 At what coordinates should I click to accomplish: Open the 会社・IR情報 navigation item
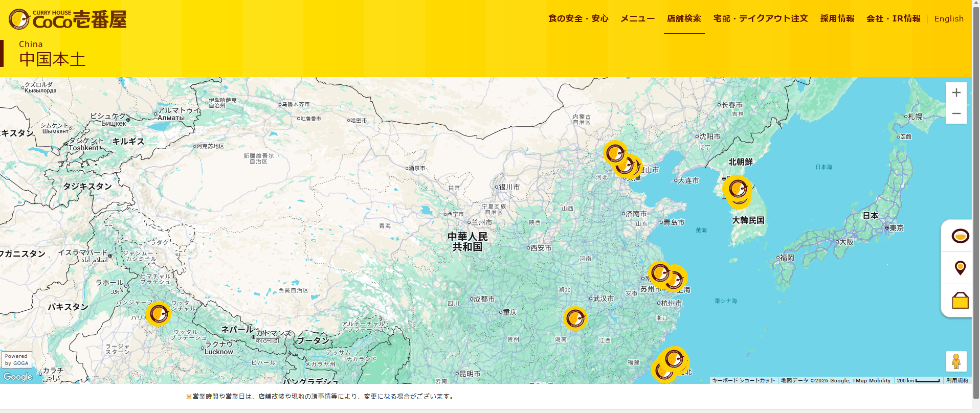point(893,18)
